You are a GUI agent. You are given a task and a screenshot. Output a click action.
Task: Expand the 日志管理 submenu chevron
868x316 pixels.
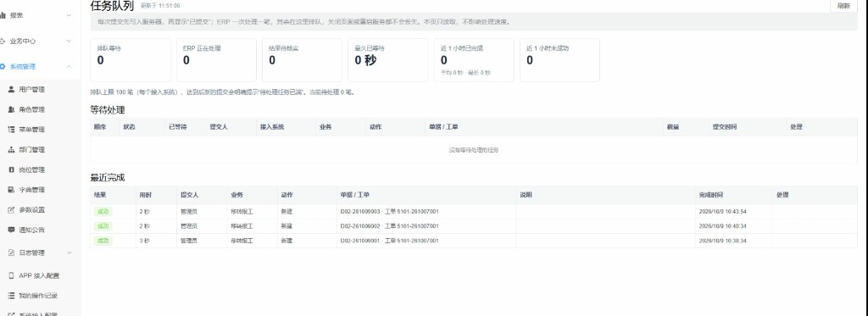pos(69,253)
